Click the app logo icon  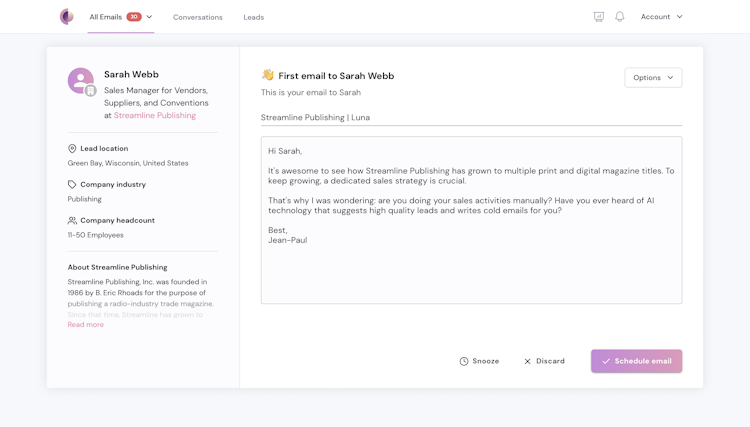click(66, 17)
